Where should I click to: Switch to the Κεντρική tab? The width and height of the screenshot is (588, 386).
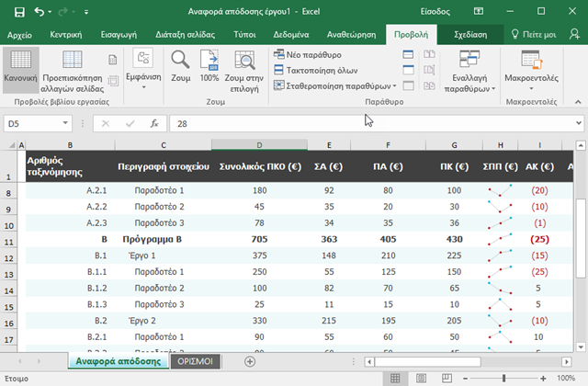pyautogui.click(x=66, y=35)
